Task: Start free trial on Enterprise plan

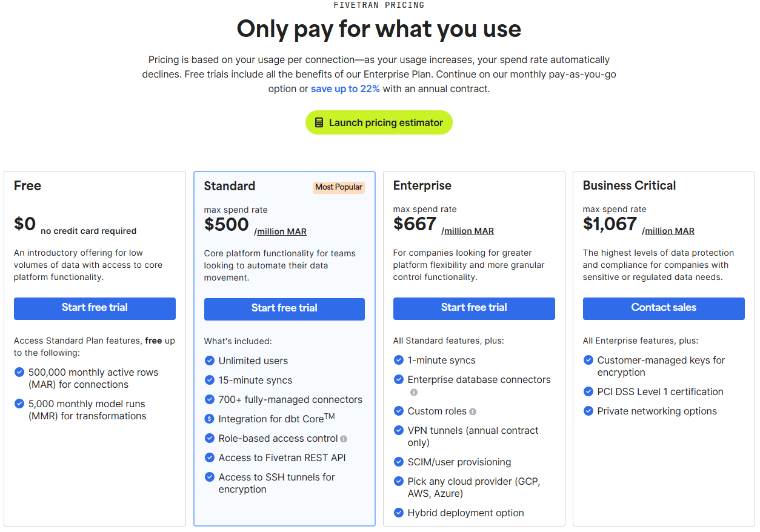Action: click(474, 308)
